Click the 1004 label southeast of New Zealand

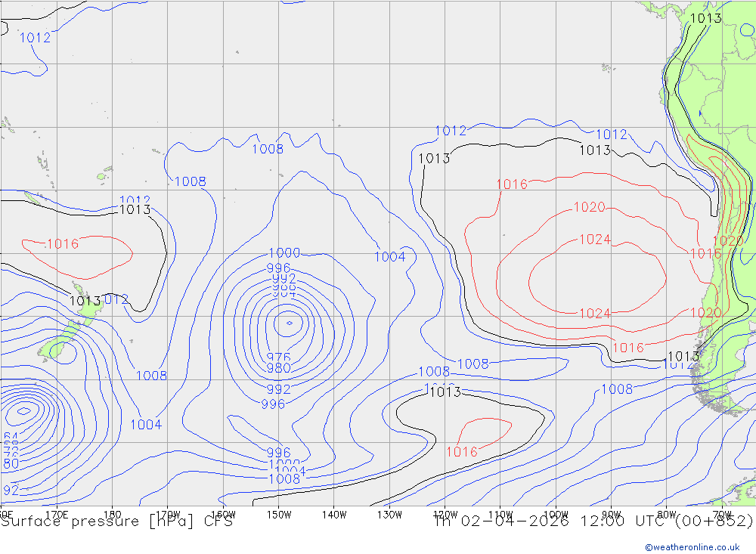coord(146,425)
